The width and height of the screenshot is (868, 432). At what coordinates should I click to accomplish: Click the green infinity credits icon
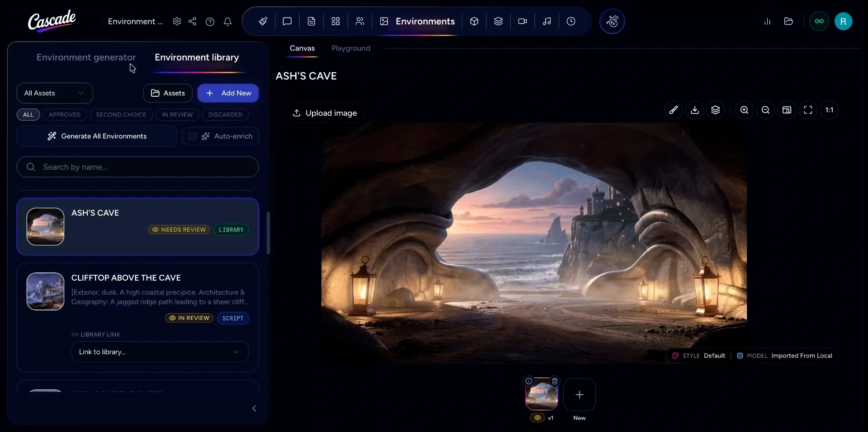819,21
